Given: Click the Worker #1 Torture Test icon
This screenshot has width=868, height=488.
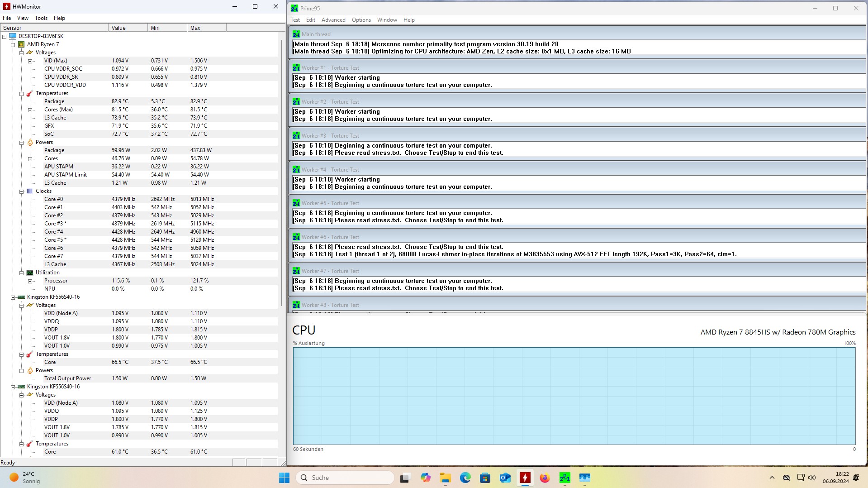Looking at the screenshot, I should pyautogui.click(x=296, y=67).
